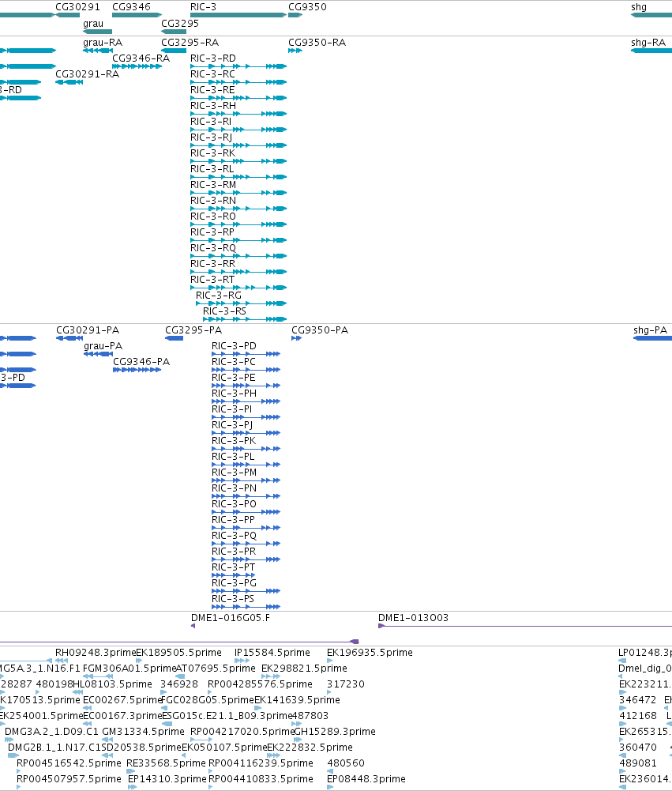Viewport: 672px width, 791px height.
Task: Click the CG9350-RA transcript label
Action: pyautogui.click(x=317, y=43)
